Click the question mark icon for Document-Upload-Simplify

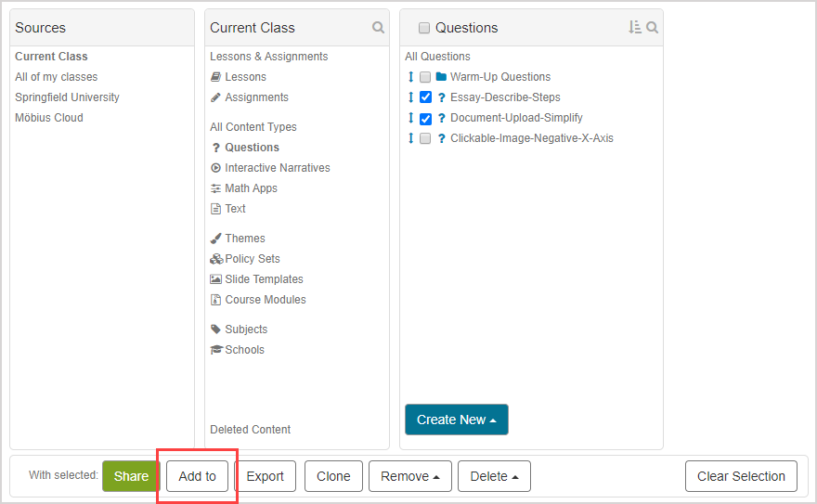point(442,118)
